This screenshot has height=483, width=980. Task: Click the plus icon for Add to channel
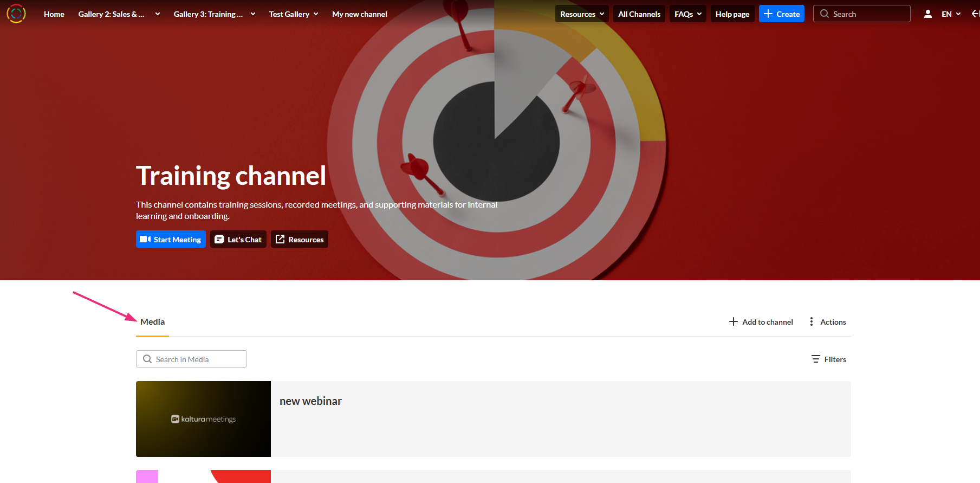coord(734,322)
